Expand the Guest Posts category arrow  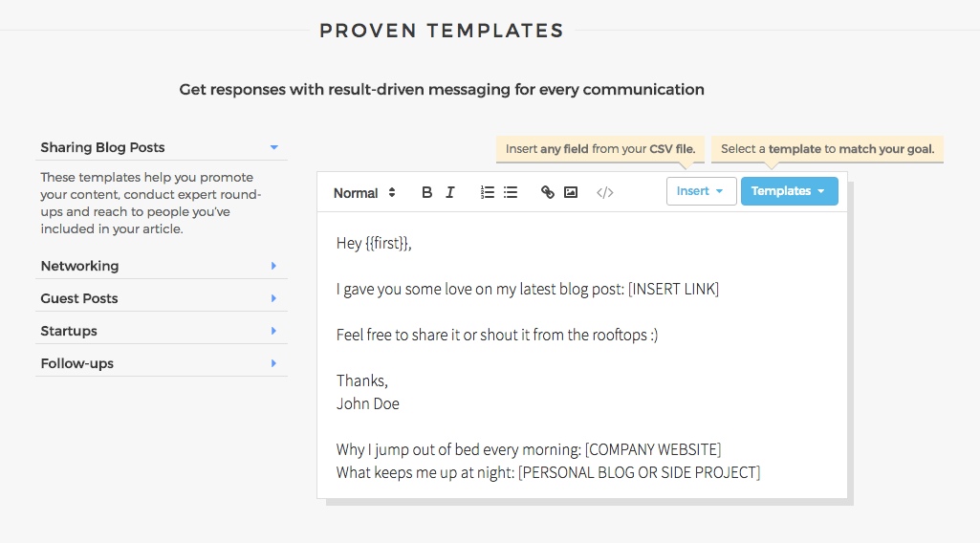pos(273,298)
